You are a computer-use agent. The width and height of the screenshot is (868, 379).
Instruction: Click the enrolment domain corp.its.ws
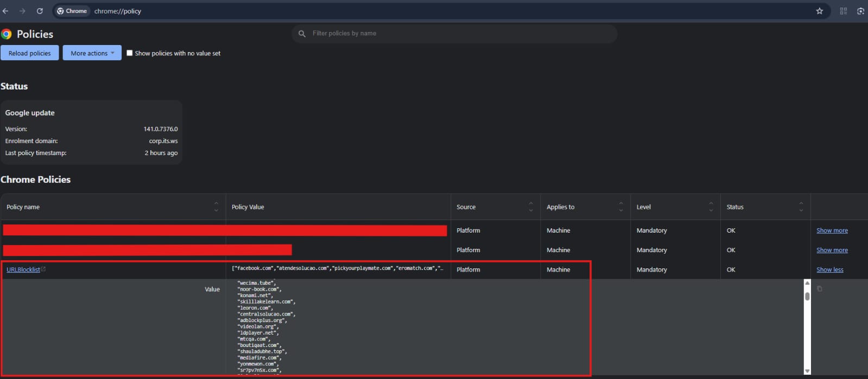[x=163, y=141]
